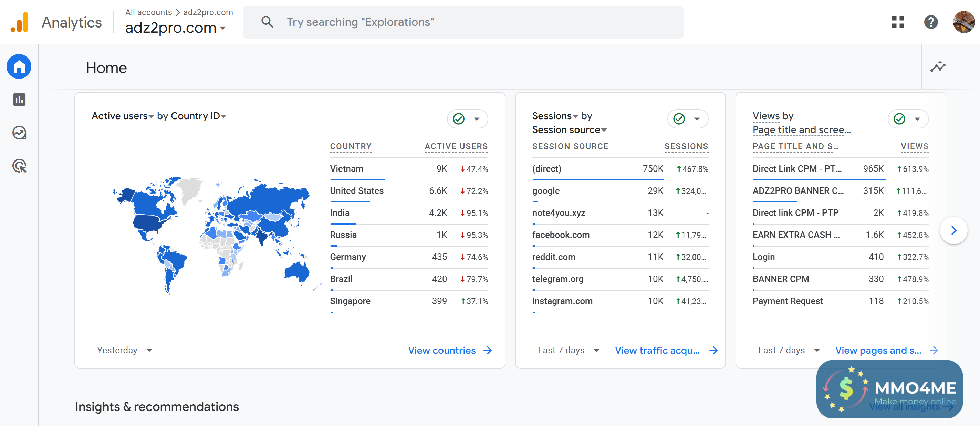Open Last 7 days dropdown on the Views card
The height and width of the screenshot is (426, 980).
pyautogui.click(x=789, y=350)
